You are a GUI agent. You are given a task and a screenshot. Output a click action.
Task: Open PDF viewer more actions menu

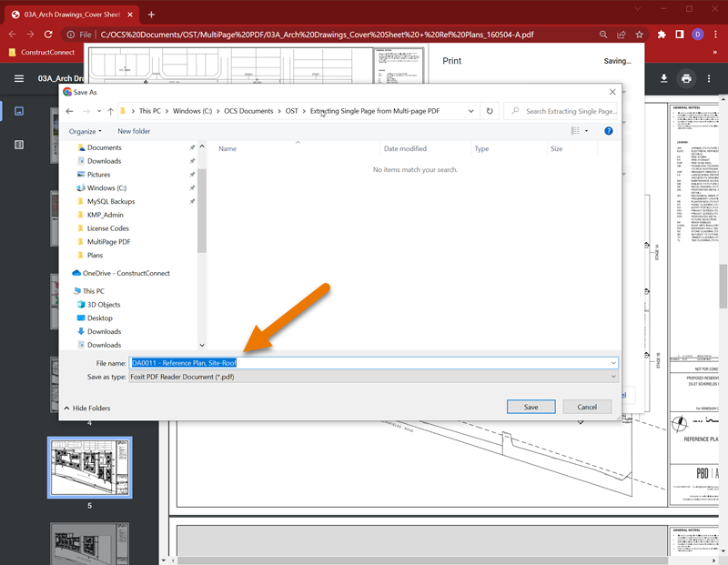click(709, 78)
